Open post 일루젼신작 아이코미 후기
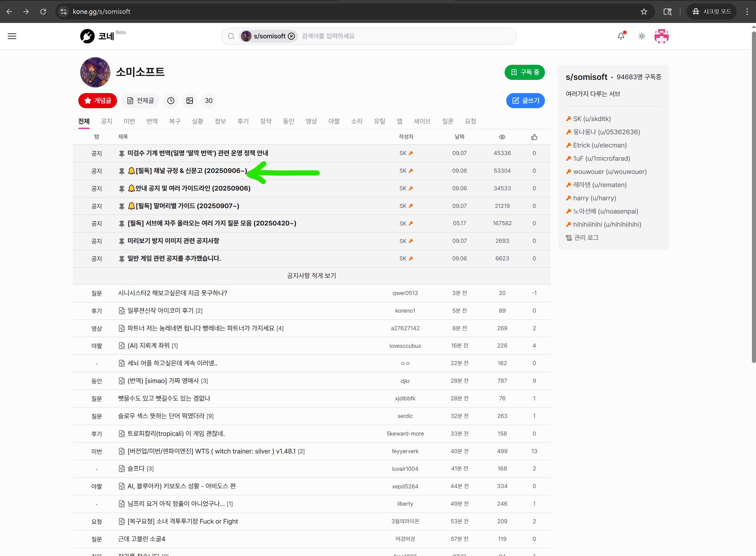 (x=160, y=311)
